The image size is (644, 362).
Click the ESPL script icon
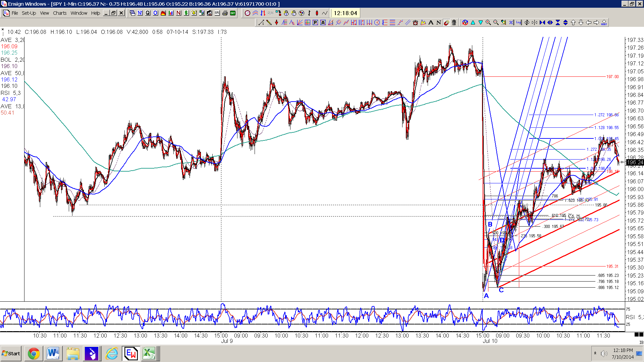[x=217, y=13]
